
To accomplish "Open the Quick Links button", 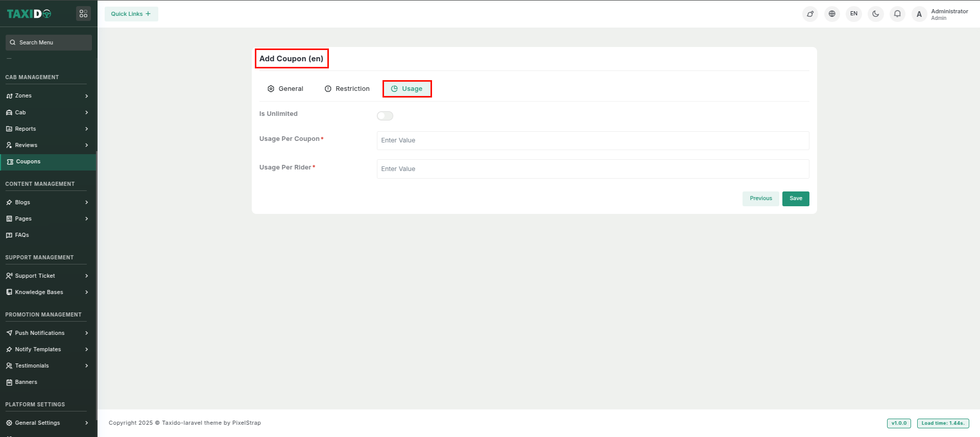I will (131, 14).
